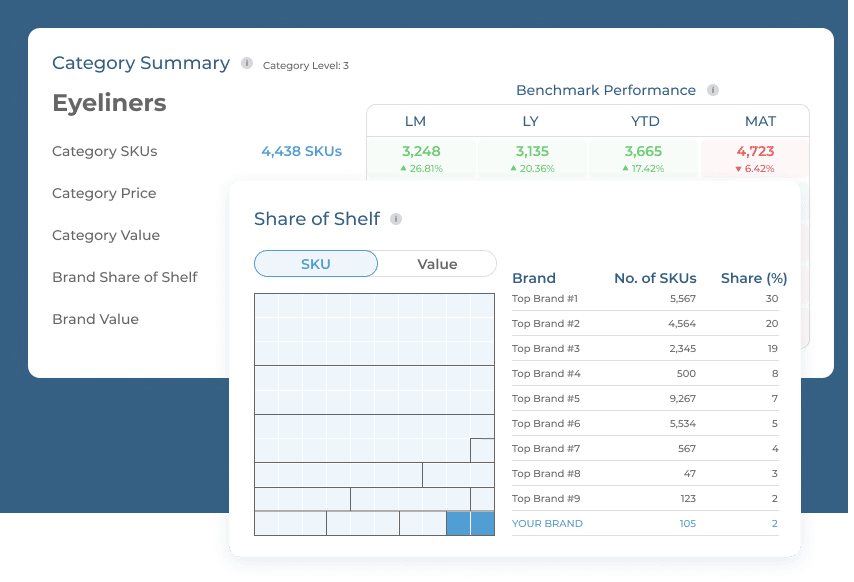Click the largest top treemap section
854x582 pixels.
[374, 329]
